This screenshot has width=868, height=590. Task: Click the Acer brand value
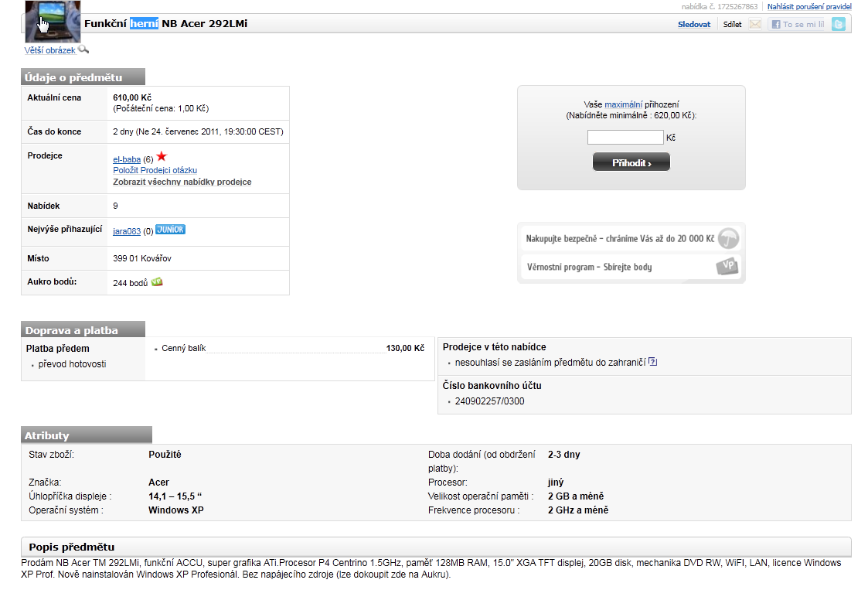coord(159,482)
